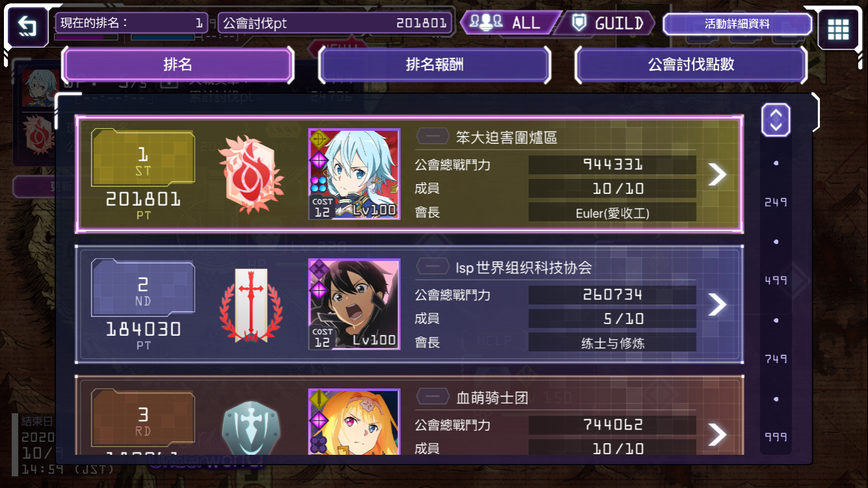Tap the red flame guild emblem

251,174
